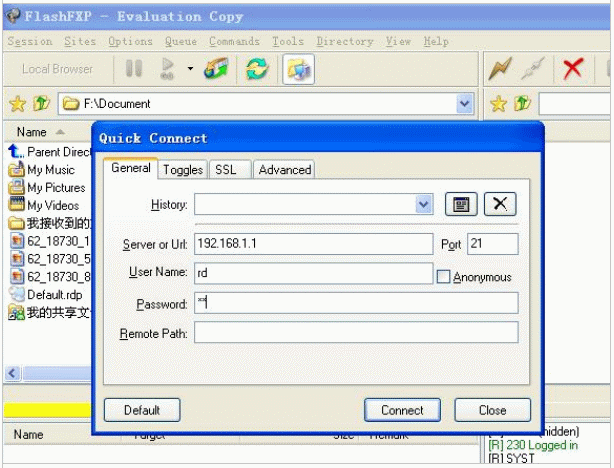Click the X clear history button
Image resolution: width=614 pixels, height=468 pixels.
coord(500,204)
